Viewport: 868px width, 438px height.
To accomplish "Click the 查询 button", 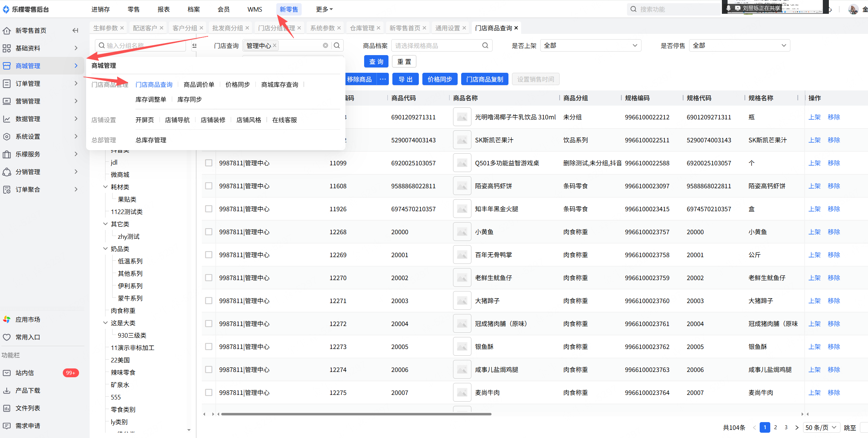I will 376,61.
